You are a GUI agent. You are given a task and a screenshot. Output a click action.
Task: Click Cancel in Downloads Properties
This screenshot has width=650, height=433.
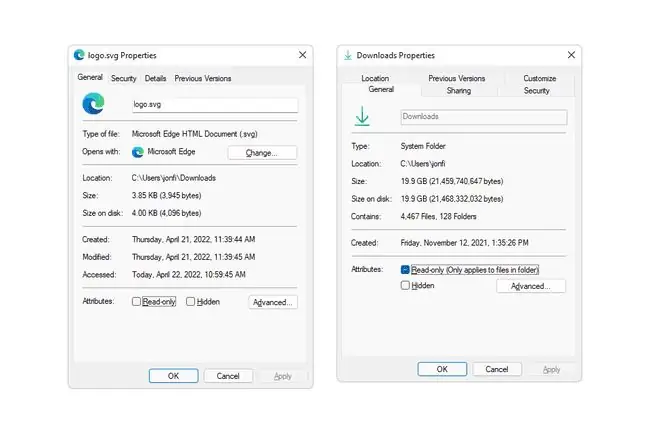click(x=497, y=369)
